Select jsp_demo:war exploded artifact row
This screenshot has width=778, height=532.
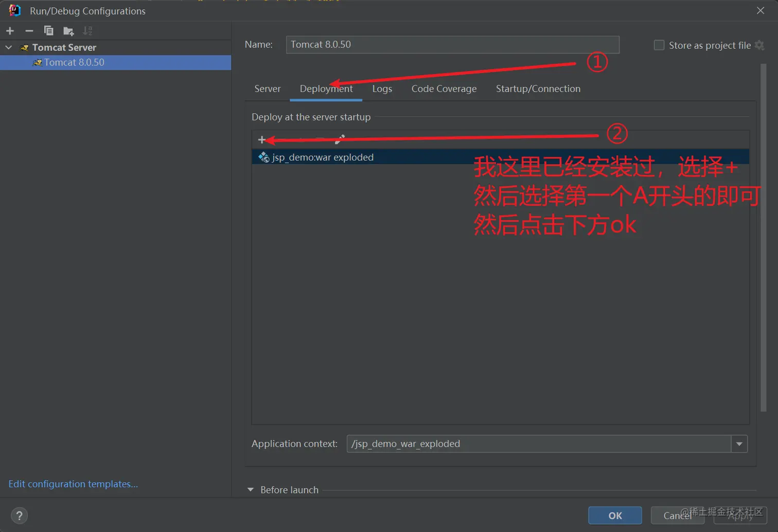pyautogui.click(x=500, y=157)
